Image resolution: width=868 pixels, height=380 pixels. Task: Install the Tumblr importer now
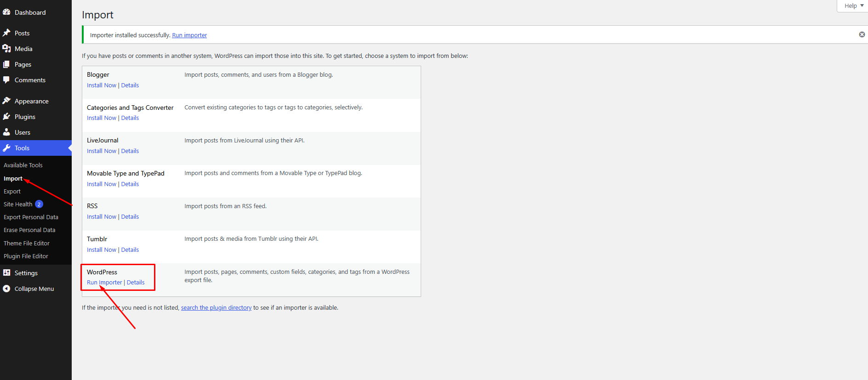102,250
